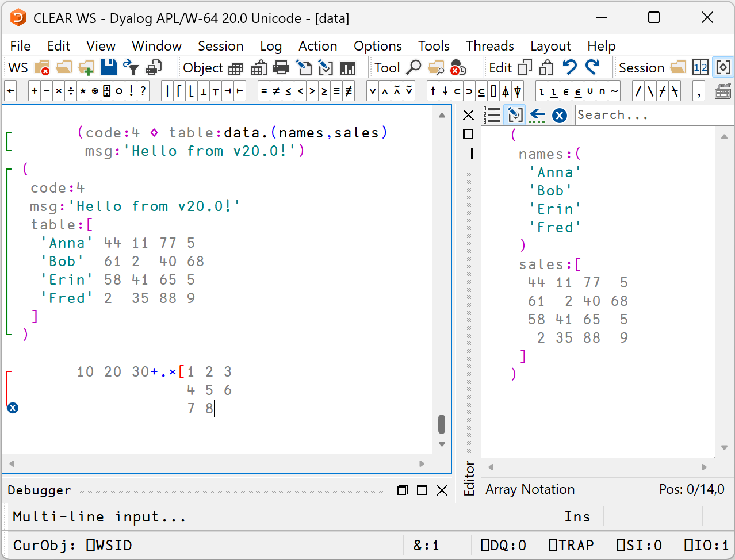Viewport: 735px width, 560px height.
Task: Toggle array notation editing in editor toolbar
Action: 515,116
